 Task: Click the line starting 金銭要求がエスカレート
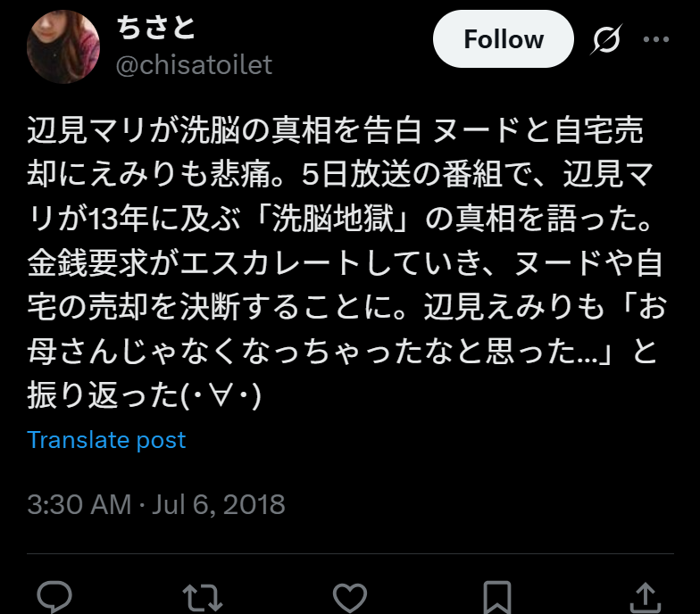click(345, 263)
